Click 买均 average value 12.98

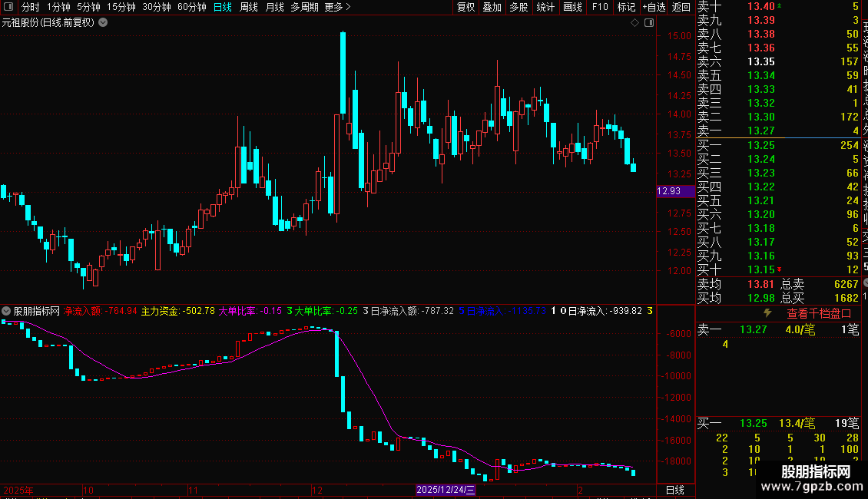(x=760, y=298)
